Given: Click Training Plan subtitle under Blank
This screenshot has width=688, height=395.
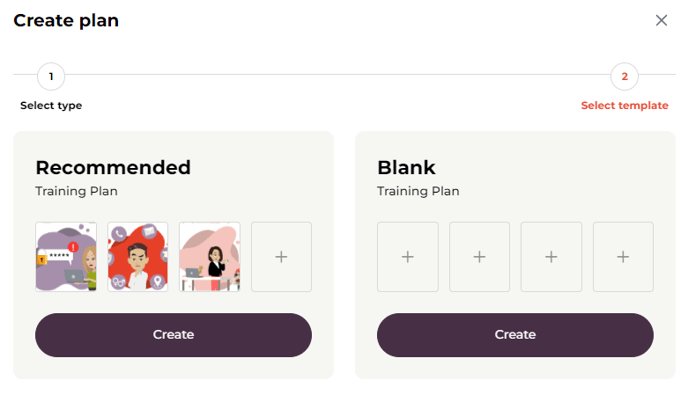Looking at the screenshot, I should [418, 191].
